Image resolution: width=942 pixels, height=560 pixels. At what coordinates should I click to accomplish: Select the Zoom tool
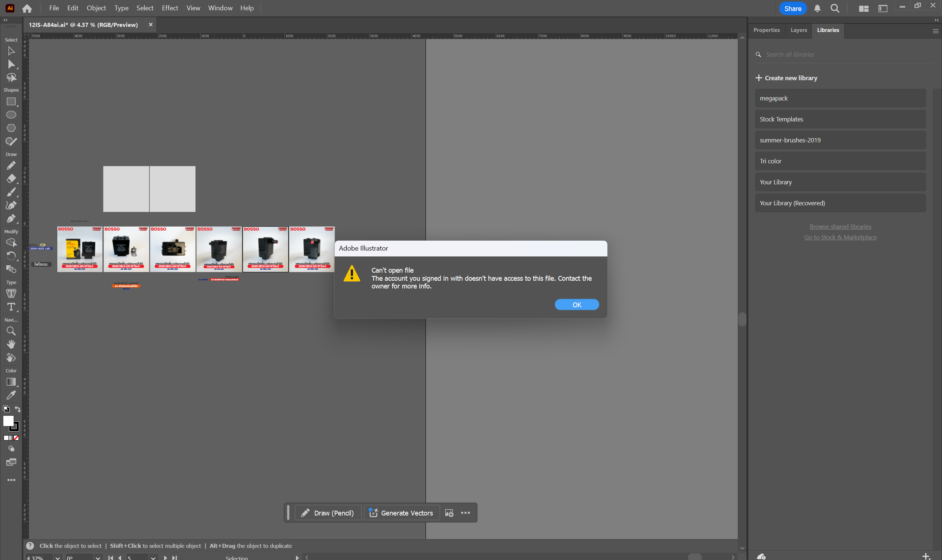pos(11,331)
